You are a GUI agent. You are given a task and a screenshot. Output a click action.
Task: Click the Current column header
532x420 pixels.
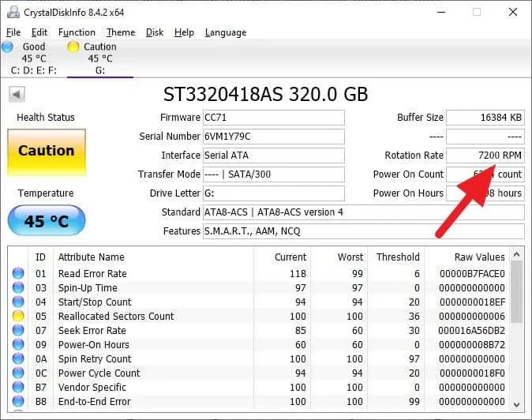[290, 257]
